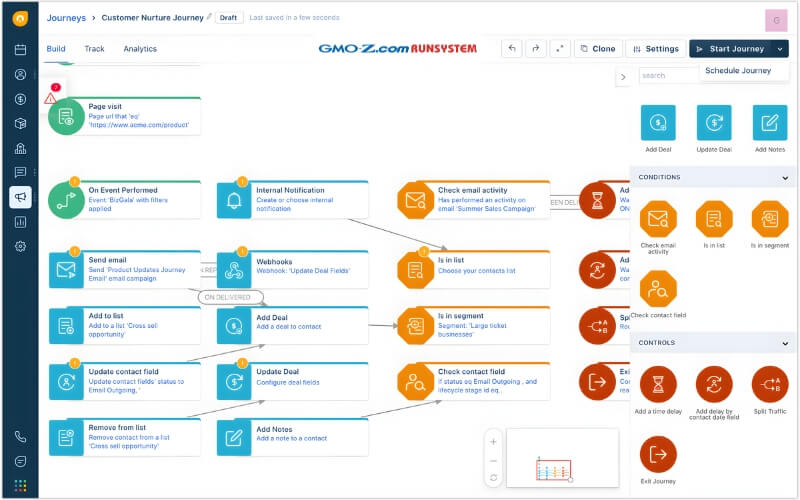Open the settings gear icon in the sidebar

tap(20, 246)
